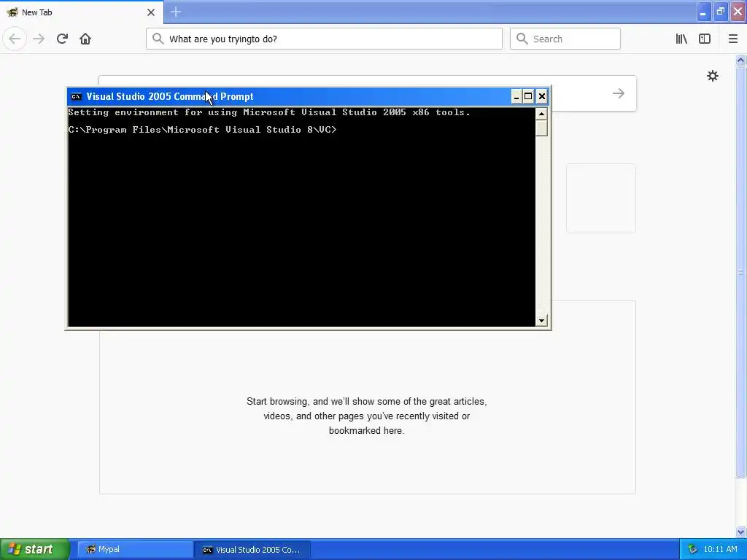Click into the toolbar Search field

point(565,39)
